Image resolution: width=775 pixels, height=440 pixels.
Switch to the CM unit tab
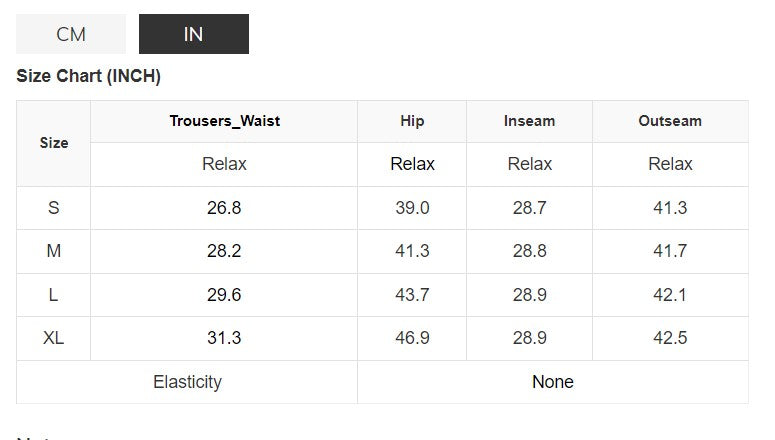71,34
